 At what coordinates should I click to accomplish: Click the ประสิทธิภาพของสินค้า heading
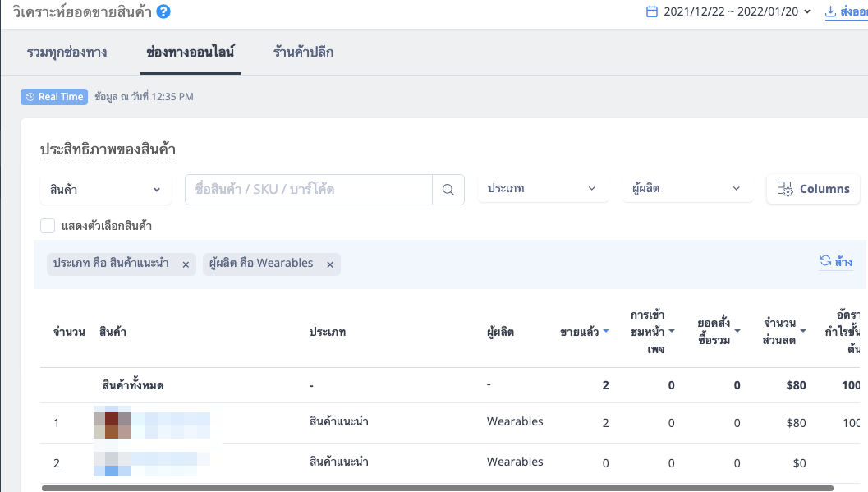click(108, 149)
